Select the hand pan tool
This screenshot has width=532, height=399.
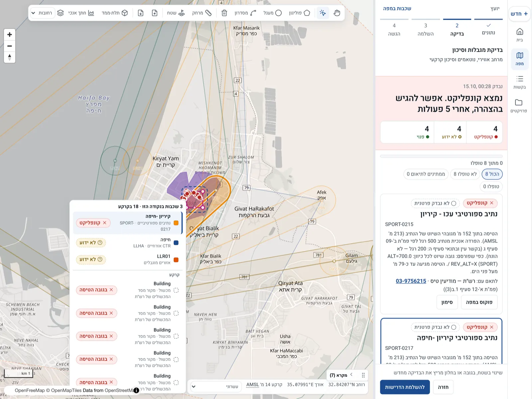point(337,13)
